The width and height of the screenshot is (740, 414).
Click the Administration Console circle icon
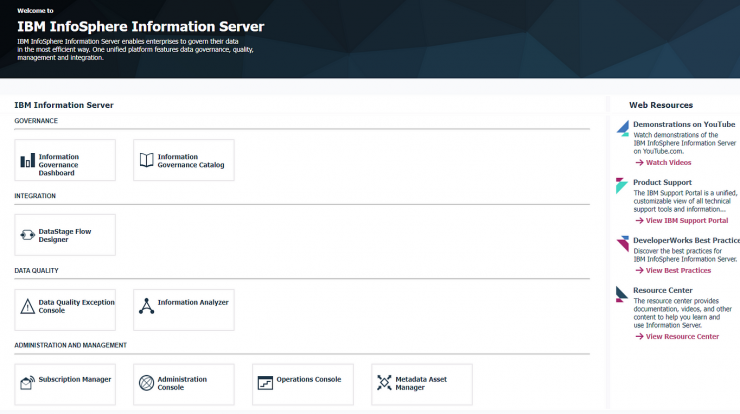tap(146, 382)
